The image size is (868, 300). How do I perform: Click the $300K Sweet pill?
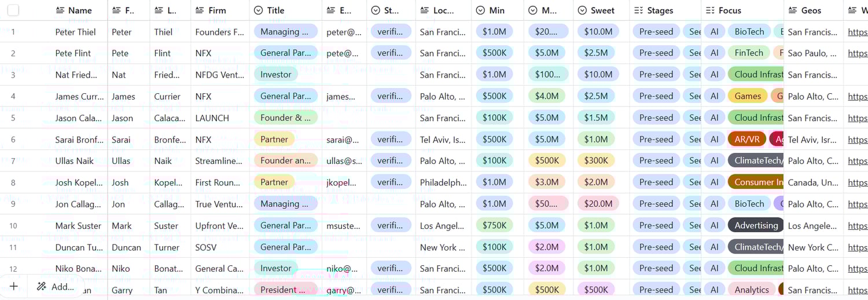pos(596,160)
